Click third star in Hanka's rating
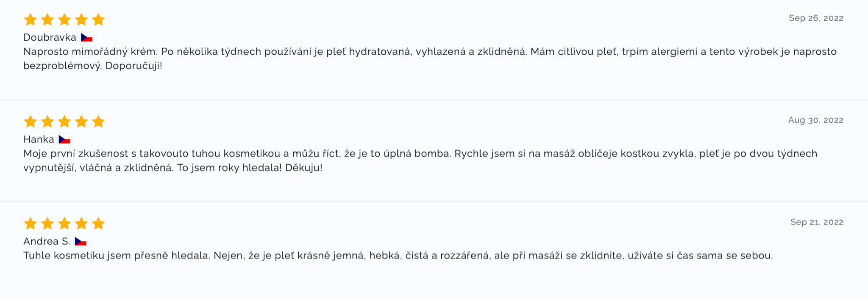 (x=64, y=121)
